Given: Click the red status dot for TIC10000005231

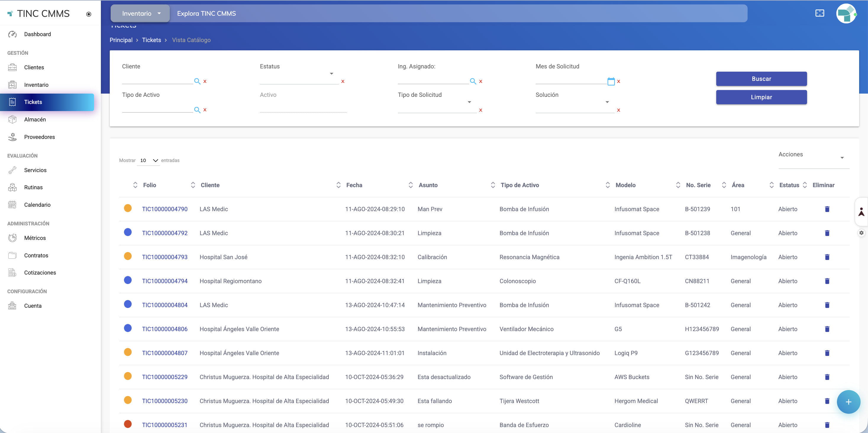Looking at the screenshot, I should pos(128,424).
